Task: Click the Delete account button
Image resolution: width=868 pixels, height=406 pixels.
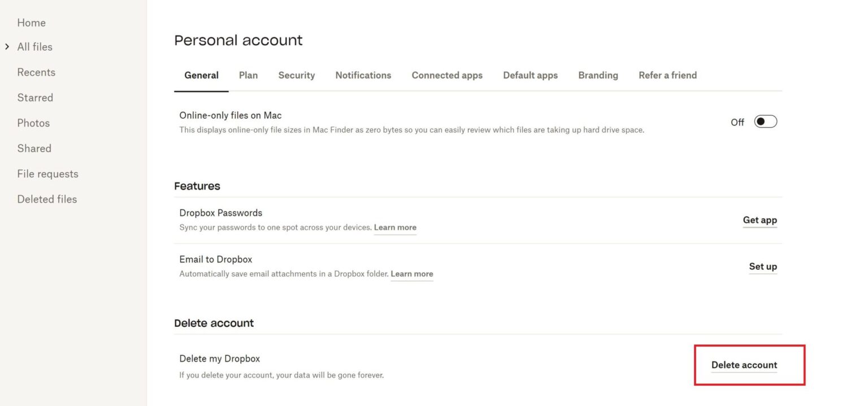Action: (744, 365)
